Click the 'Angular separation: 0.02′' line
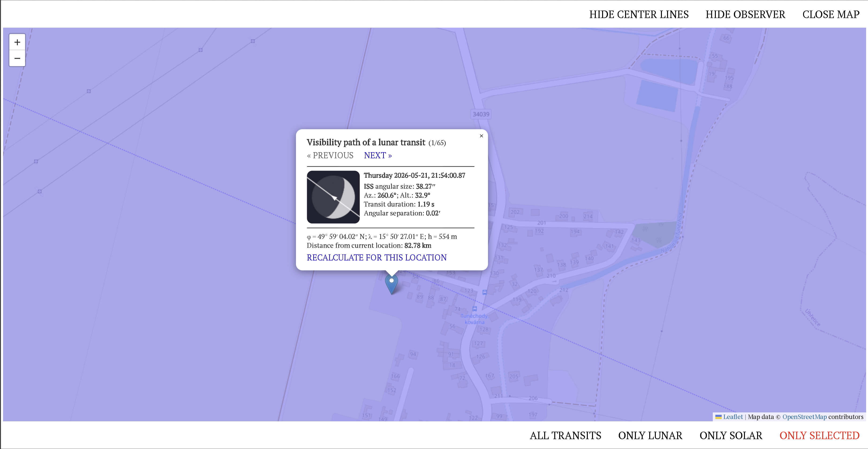Screen dimensions: 868x449 (x=402, y=213)
